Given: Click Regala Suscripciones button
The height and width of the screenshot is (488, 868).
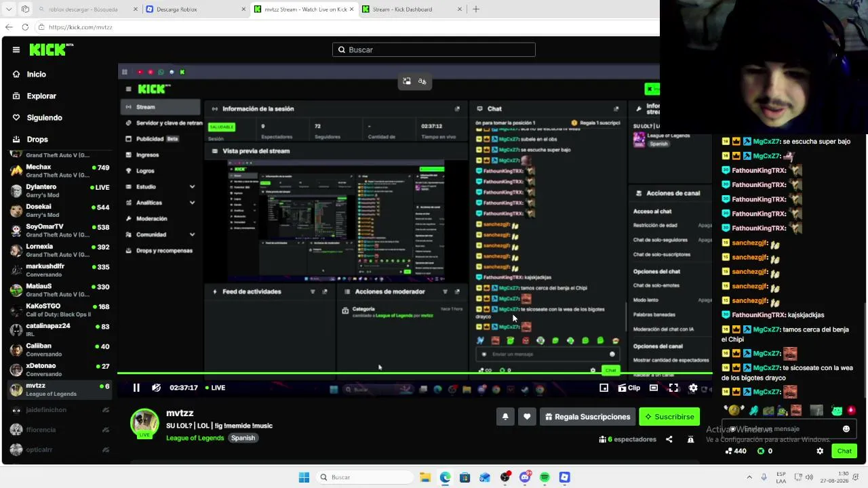Looking at the screenshot, I should [587, 417].
